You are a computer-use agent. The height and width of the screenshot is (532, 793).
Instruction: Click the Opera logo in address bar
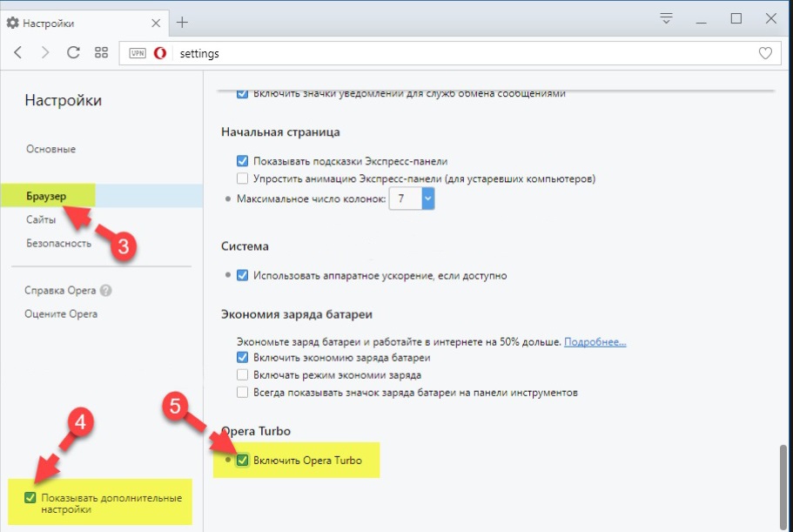(x=160, y=53)
